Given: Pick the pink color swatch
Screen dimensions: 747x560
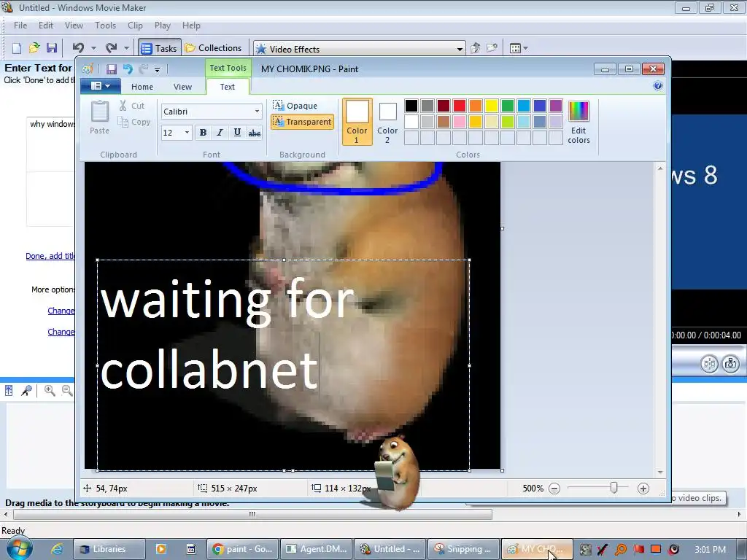Looking at the screenshot, I should 460,122.
